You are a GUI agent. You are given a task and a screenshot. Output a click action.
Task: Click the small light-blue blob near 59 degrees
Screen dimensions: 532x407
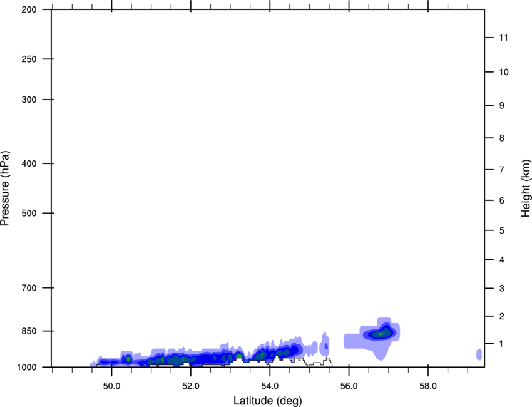(479, 354)
